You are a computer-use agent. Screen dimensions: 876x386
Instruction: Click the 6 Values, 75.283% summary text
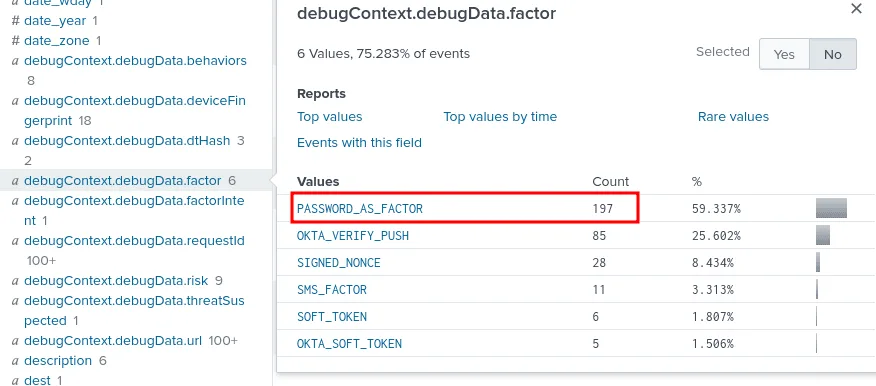tap(383, 54)
